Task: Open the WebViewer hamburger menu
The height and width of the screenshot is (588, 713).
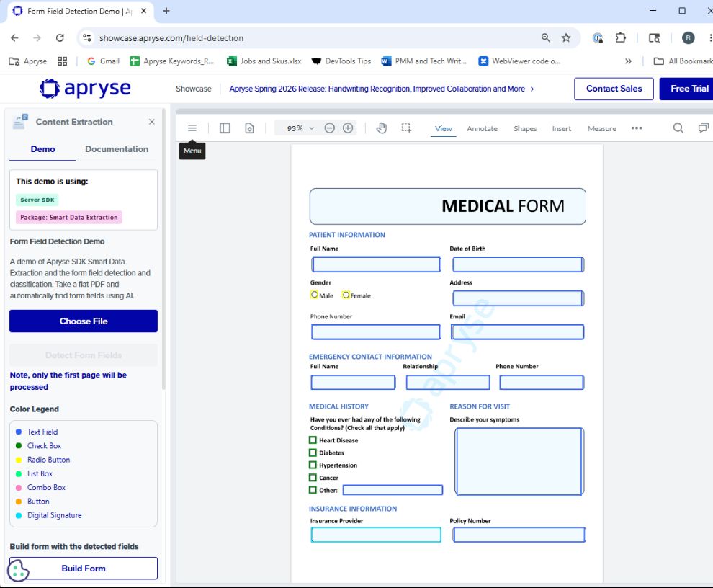Action: 192,128
